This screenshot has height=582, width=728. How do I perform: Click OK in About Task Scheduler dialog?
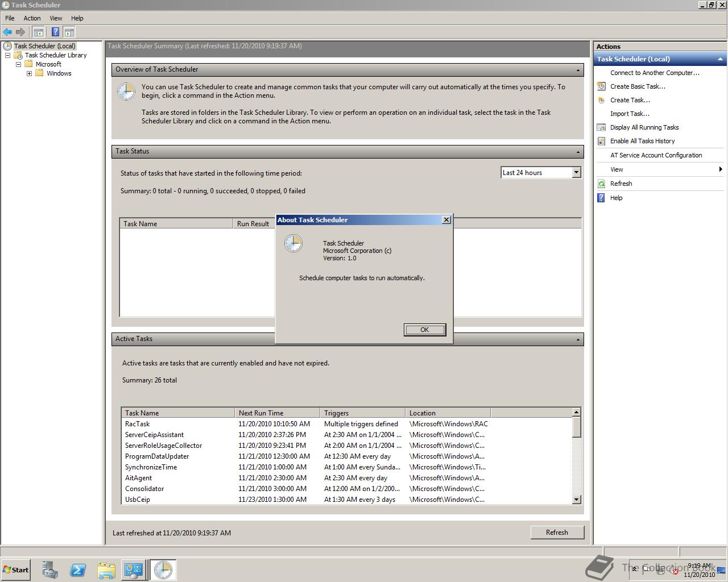(424, 330)
